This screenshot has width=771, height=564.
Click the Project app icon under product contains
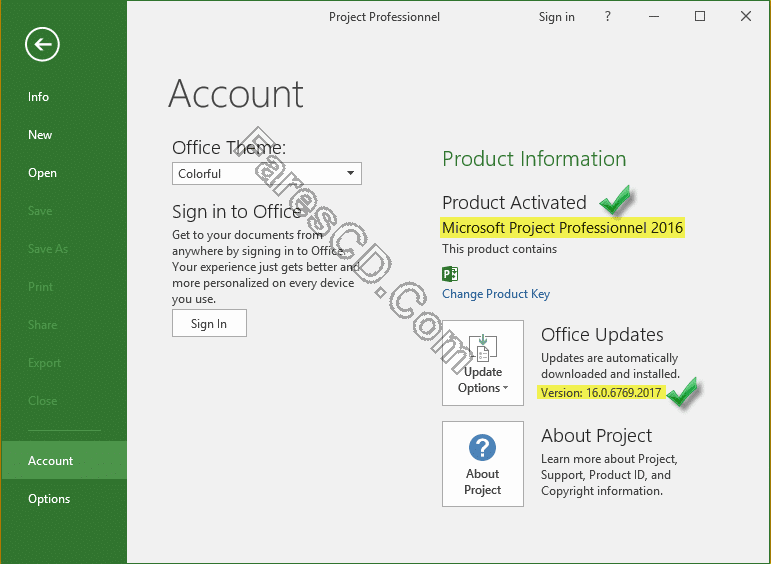450,273
